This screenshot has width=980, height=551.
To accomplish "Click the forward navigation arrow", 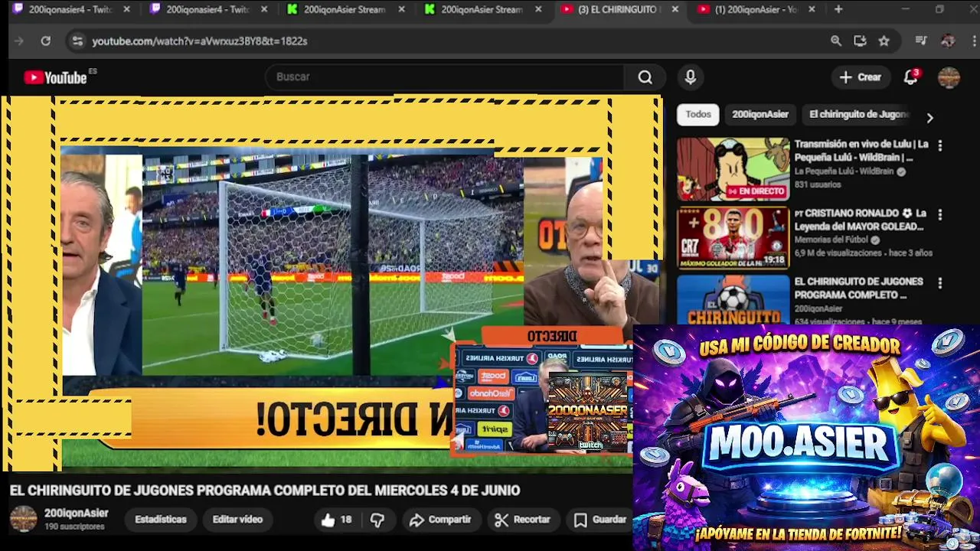I will (19, 41).
